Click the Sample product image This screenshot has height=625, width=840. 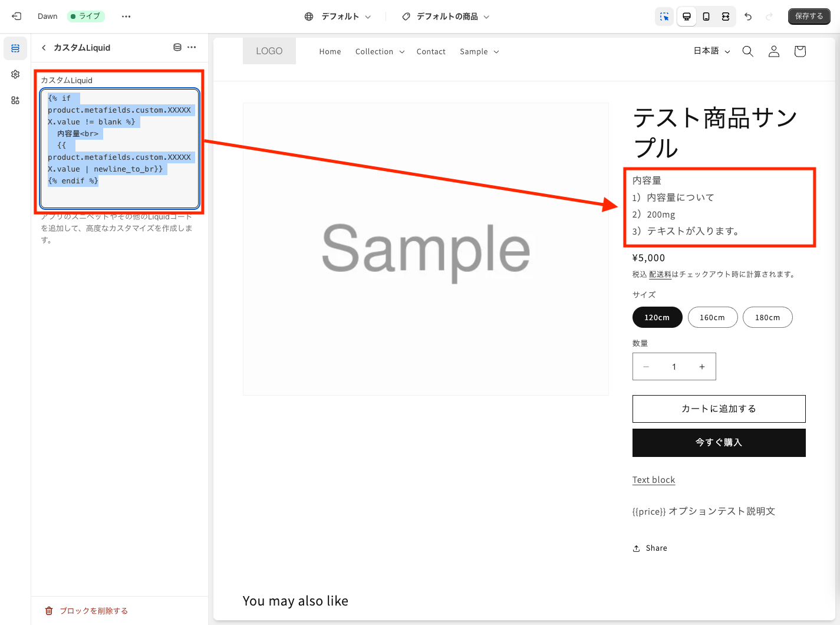coord(426,249)
